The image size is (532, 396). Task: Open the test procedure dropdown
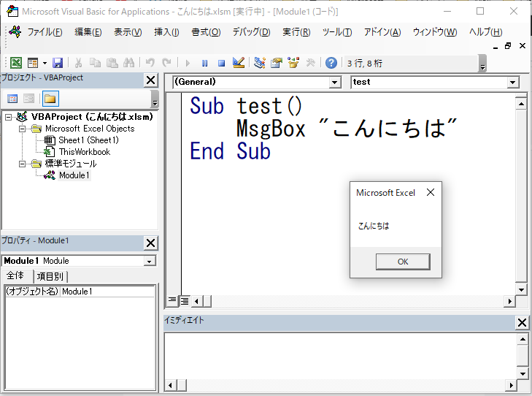click(x=512, y=82)
